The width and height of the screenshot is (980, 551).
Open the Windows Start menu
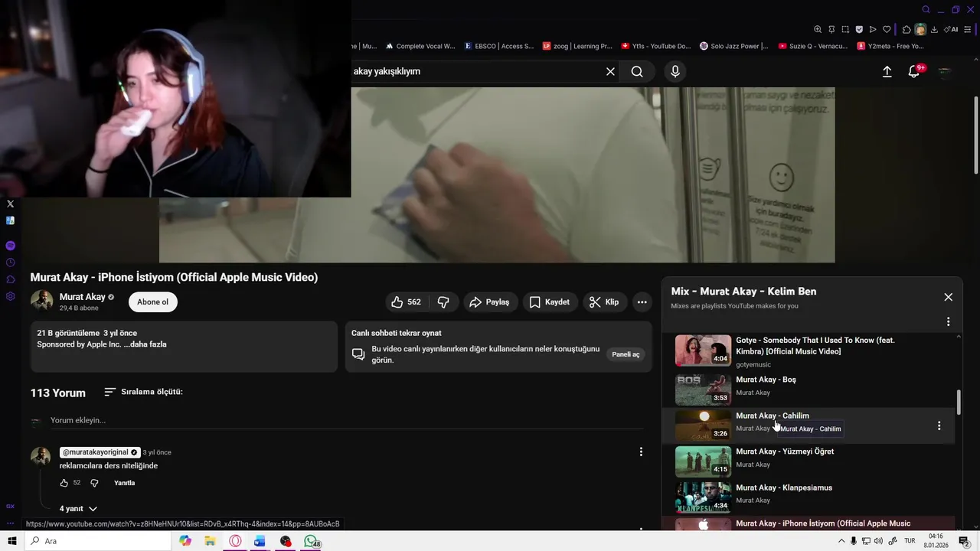[11, 541]
